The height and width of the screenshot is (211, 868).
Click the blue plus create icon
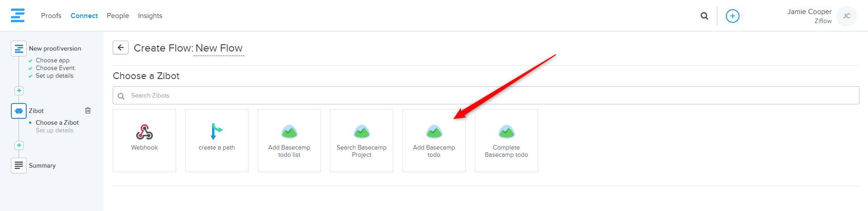tap(732, 16)
